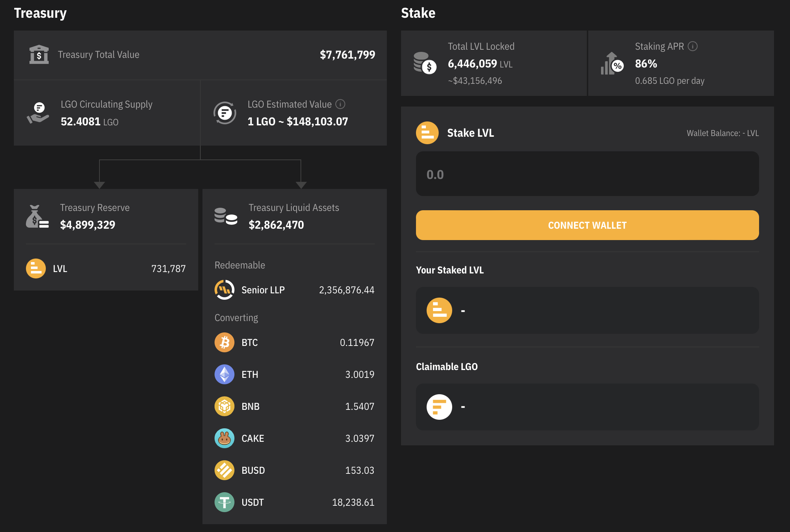Click the info icon beside LGO Estimated Value
The height and width of the screenshot is (532, 790).
pyautogui.click(x=340, y=104)
